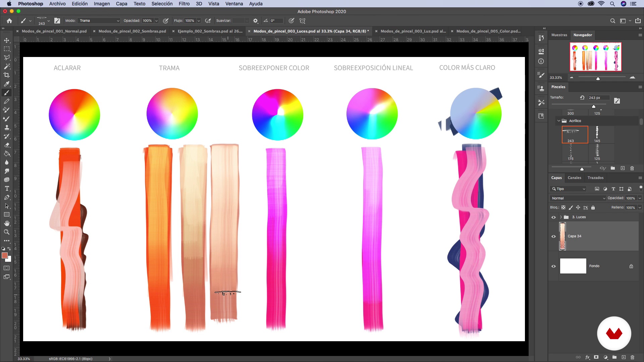Adjust the Navigator zoom slider
Image resolution: width=644 pixels, height=362 pixels.
click(598, 78)
